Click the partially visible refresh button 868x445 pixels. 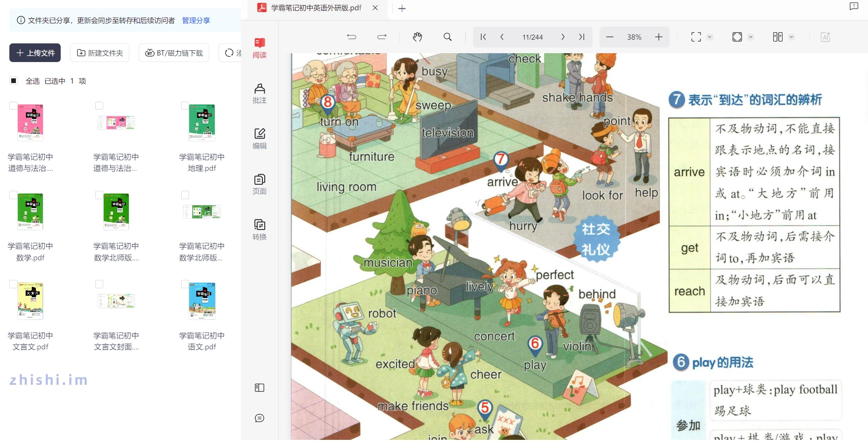click(230, 53)
